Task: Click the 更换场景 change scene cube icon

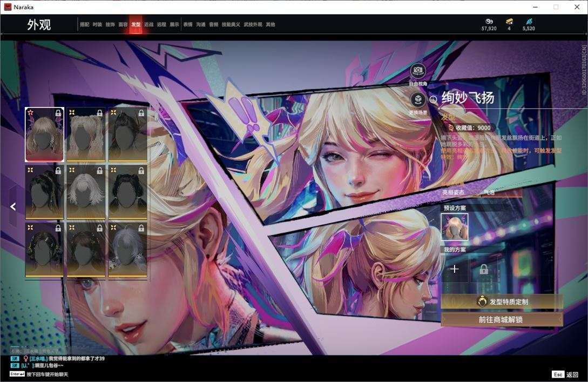Action: (x=418, y=100)
